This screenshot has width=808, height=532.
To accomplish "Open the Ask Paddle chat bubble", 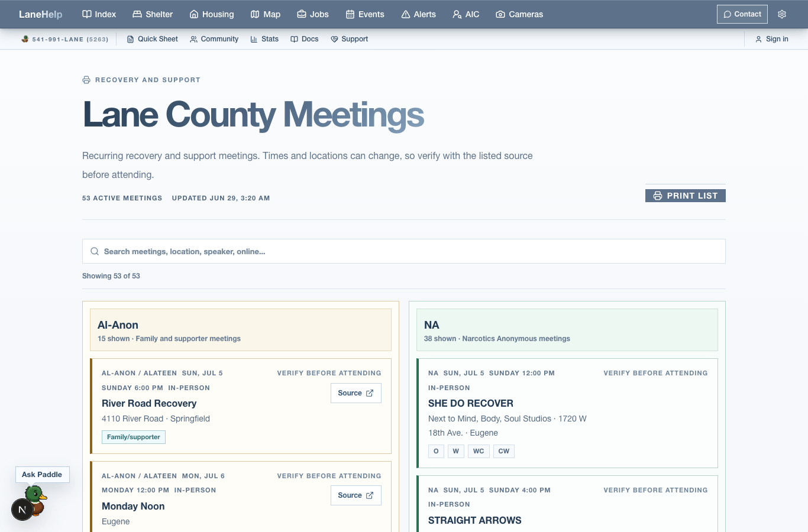I will [x=42, y=475].
